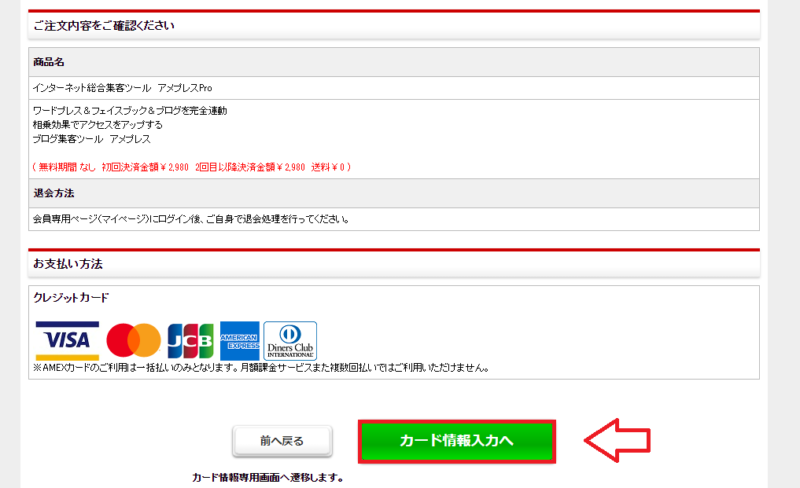Click the Diners Club International logo
800x488 pixels.
[290, 341]
